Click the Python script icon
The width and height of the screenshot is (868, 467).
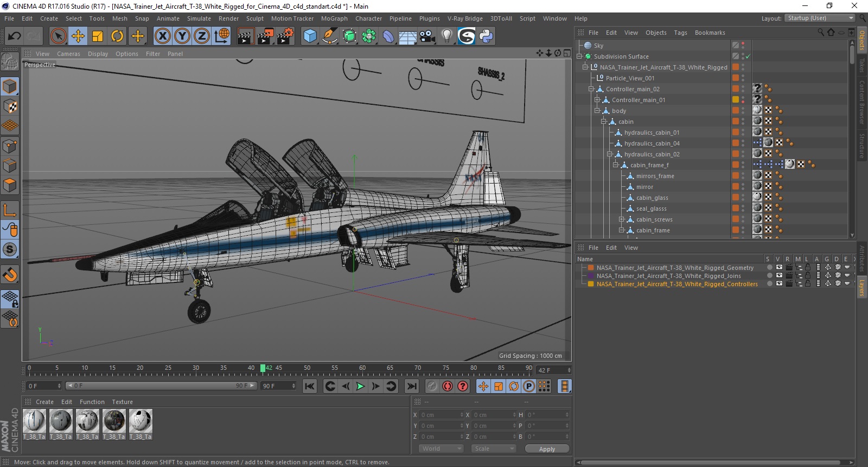tap(486, 36)
